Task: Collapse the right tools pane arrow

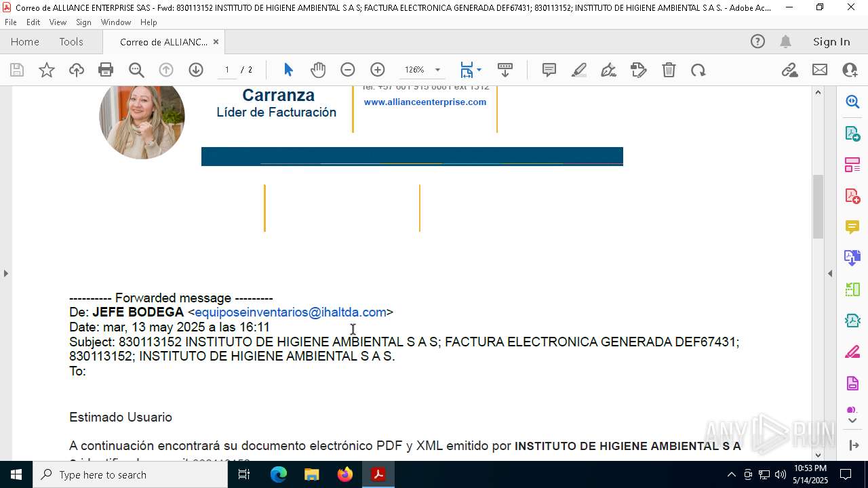Action: tap(830, 273)
